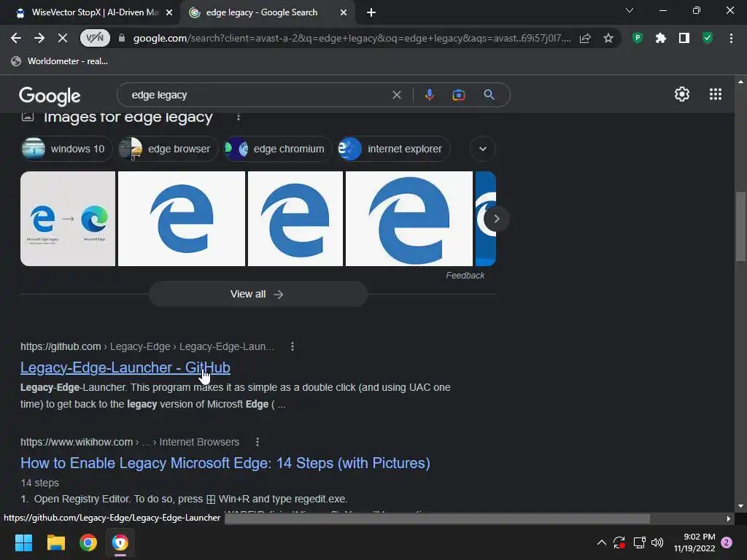Open the extensions puzzle menu
Image resolution: width=747 pixels, height=560 pixels.
tap(660, 38)
